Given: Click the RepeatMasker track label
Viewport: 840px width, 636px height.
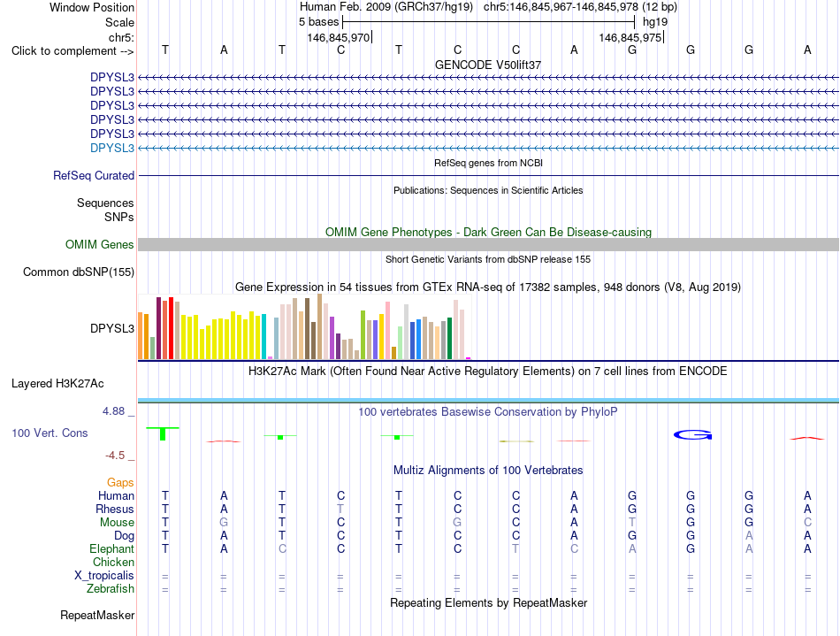Looking at the screenshot, I should click(97, 615).
